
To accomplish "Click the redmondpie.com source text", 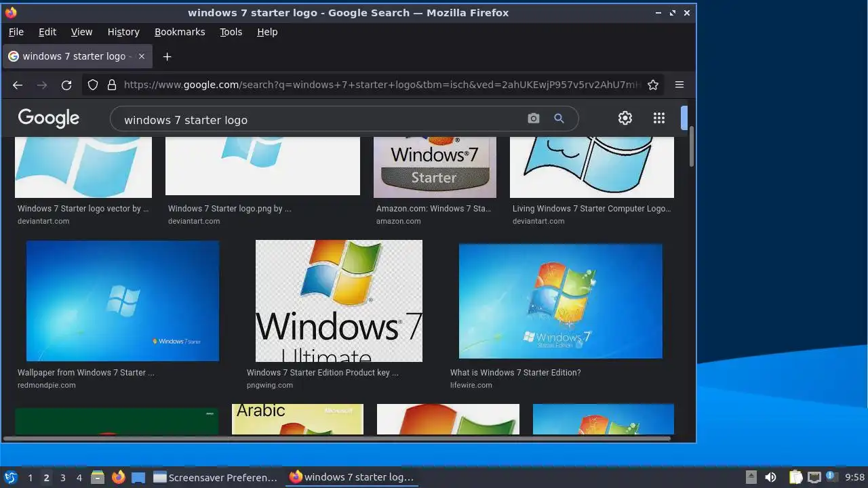I will point(47,385).
